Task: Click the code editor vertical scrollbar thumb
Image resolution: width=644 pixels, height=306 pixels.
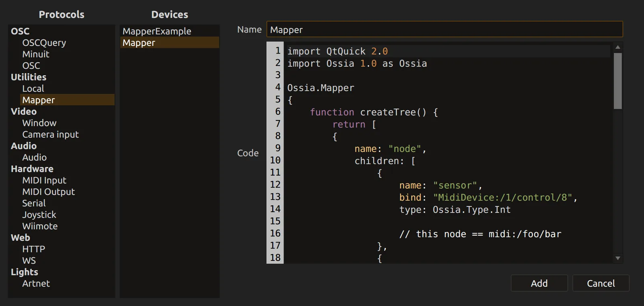Action: pos(618,81)
